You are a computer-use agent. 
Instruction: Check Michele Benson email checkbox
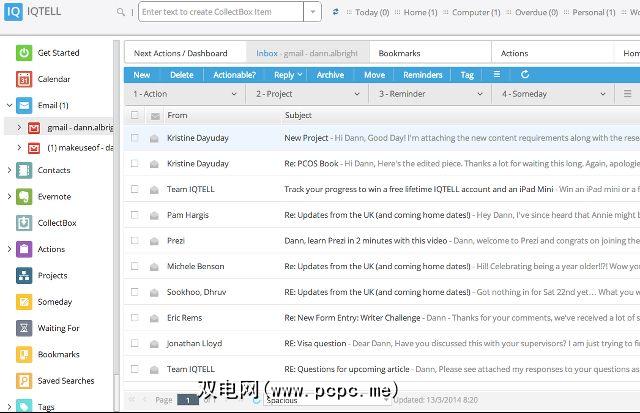tap(135, 266)
